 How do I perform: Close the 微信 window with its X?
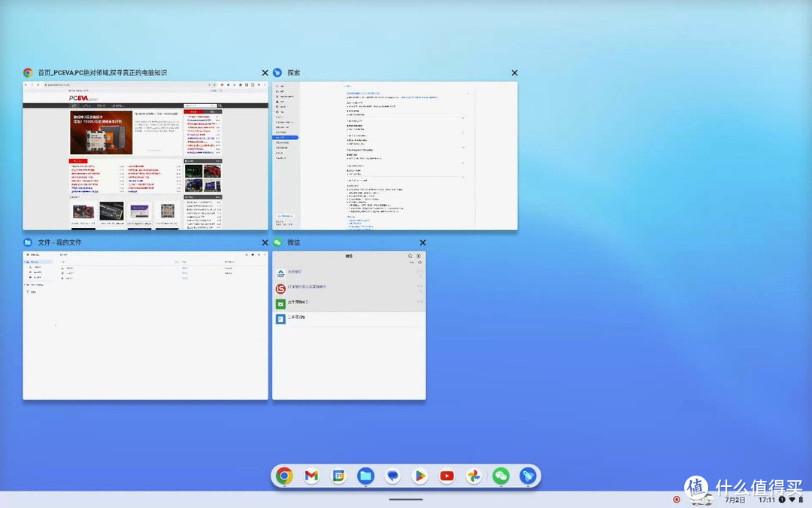pos(423,242)
